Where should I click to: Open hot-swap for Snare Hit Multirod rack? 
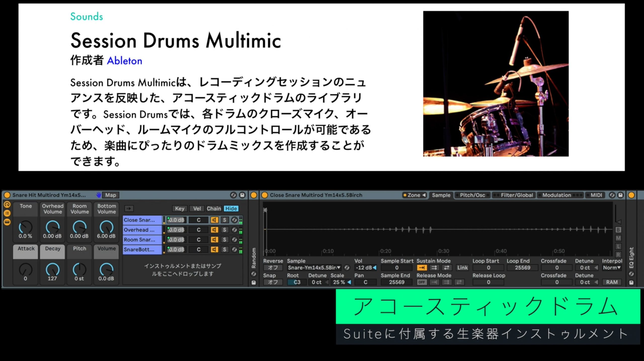[x=233, y=195]
